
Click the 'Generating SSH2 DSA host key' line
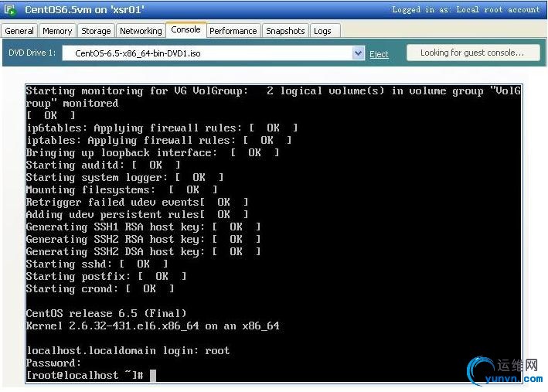tap(143, 251)
